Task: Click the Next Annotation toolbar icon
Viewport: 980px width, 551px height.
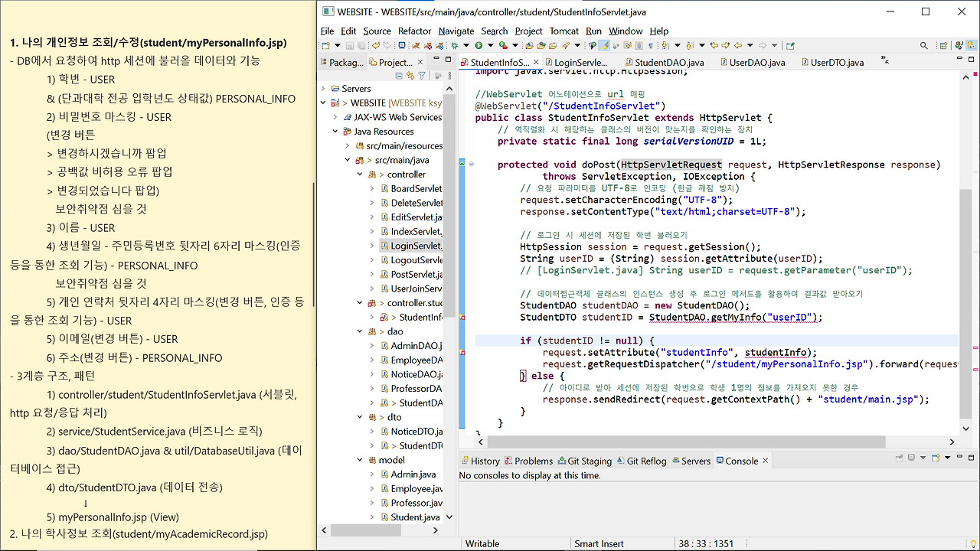Action: pos(667,46)
